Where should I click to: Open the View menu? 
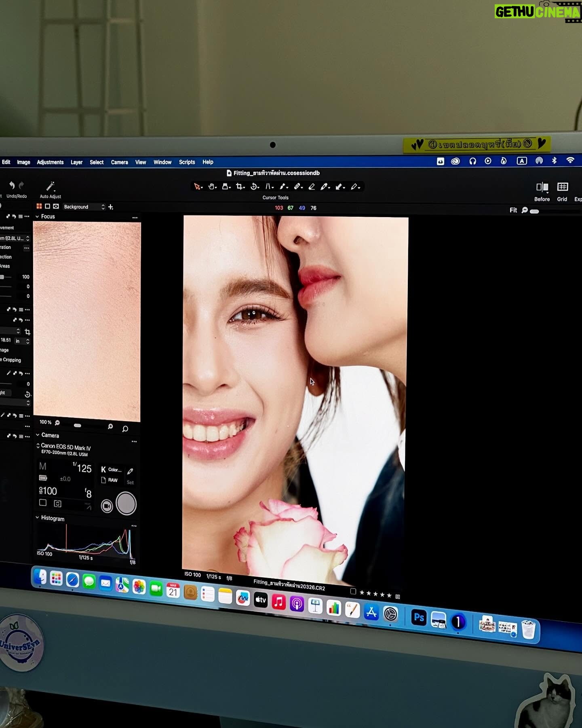[x=141, y=162]
